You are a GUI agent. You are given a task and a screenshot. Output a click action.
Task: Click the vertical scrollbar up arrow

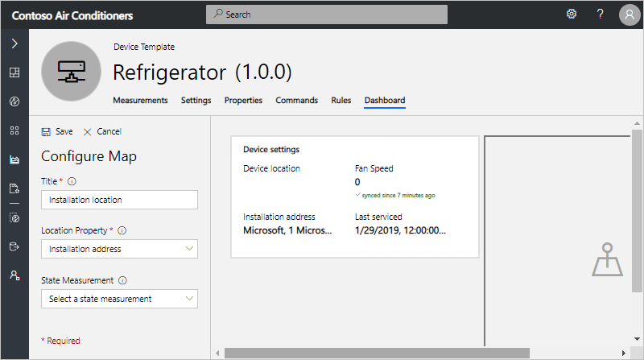click(637, 123)
